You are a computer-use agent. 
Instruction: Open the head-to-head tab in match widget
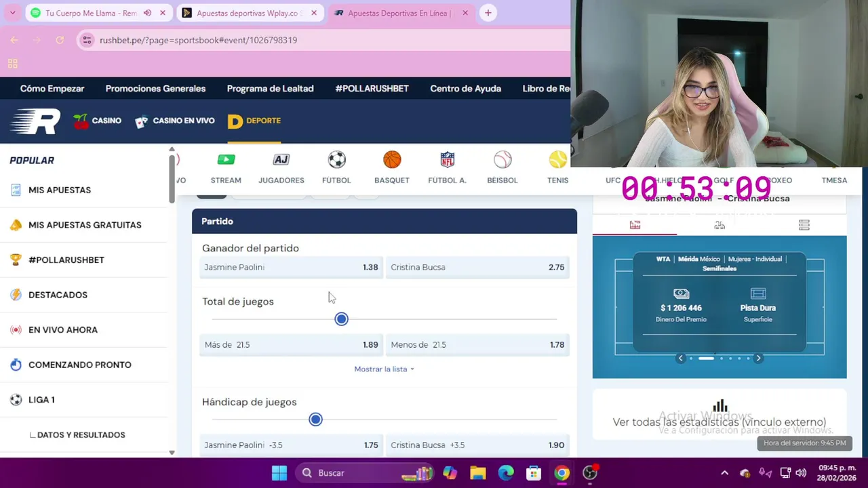pyautogui.click(x=719, y=225)
